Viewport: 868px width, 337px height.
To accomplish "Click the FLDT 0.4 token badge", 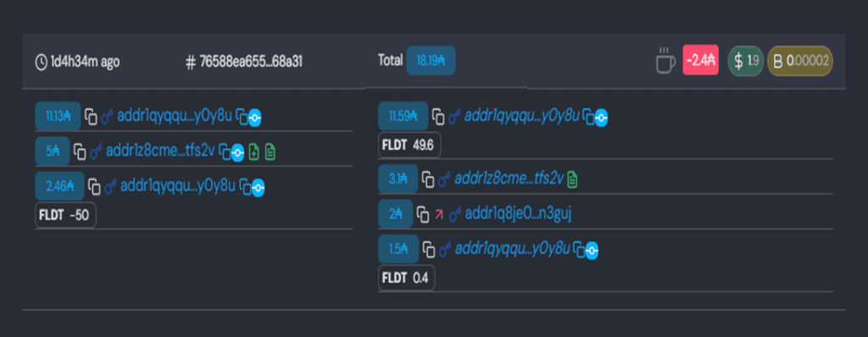I will (x=406, y=278).
